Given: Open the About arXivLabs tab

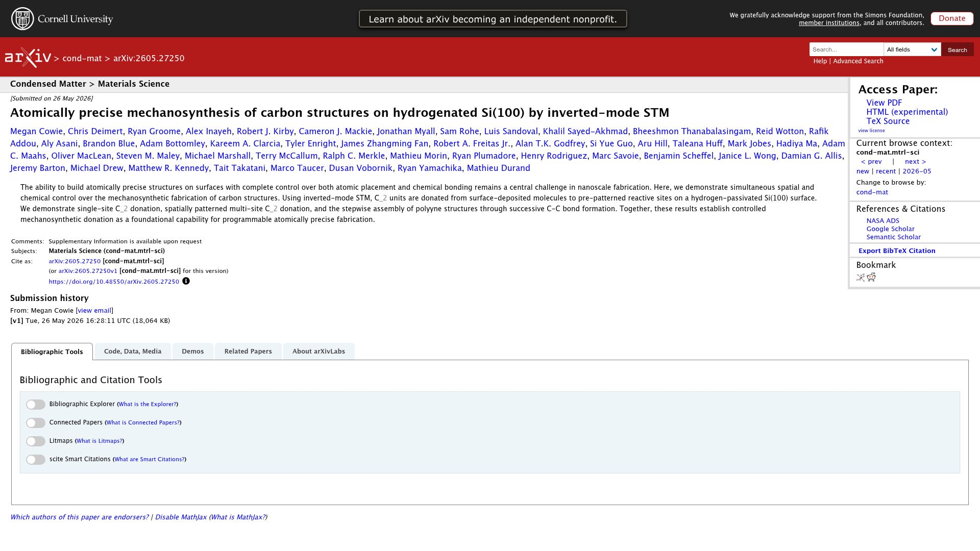Looking at the screenshot, I should point(318,351).
